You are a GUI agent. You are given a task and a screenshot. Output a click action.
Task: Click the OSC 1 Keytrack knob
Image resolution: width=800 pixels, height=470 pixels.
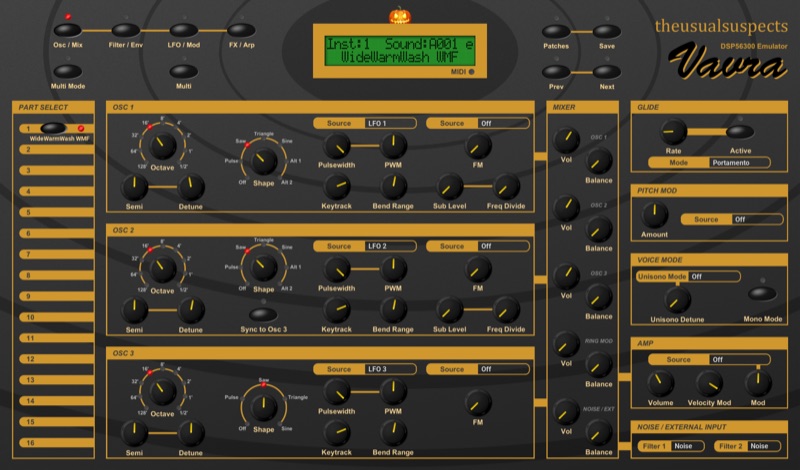click(337, 187)
